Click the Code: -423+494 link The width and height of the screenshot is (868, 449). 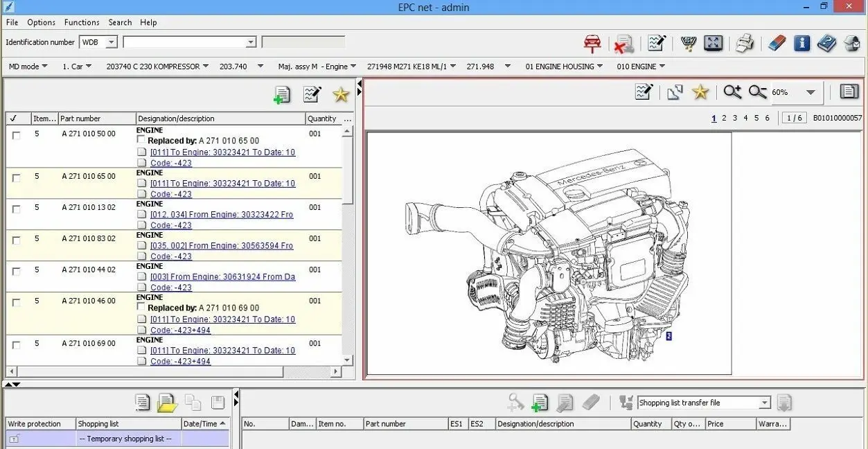(180, 330)
